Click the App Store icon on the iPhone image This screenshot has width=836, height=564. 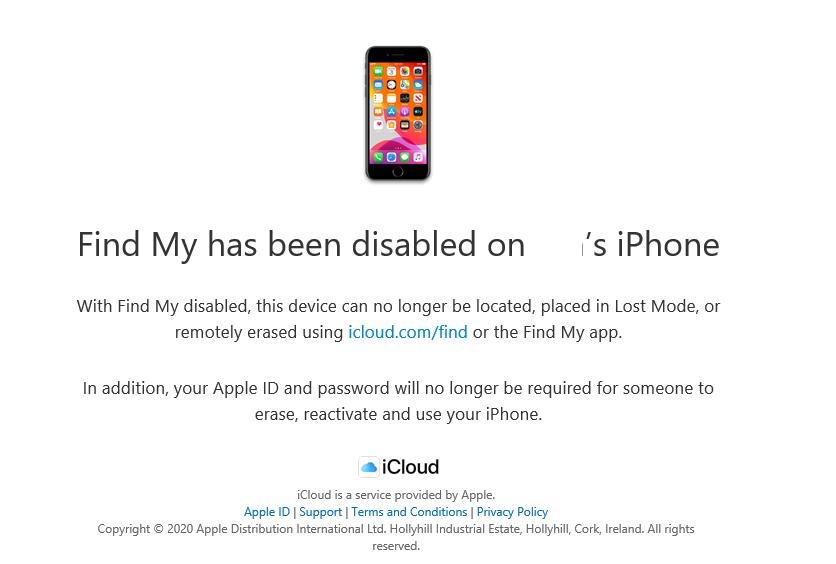tap(391, 111)
